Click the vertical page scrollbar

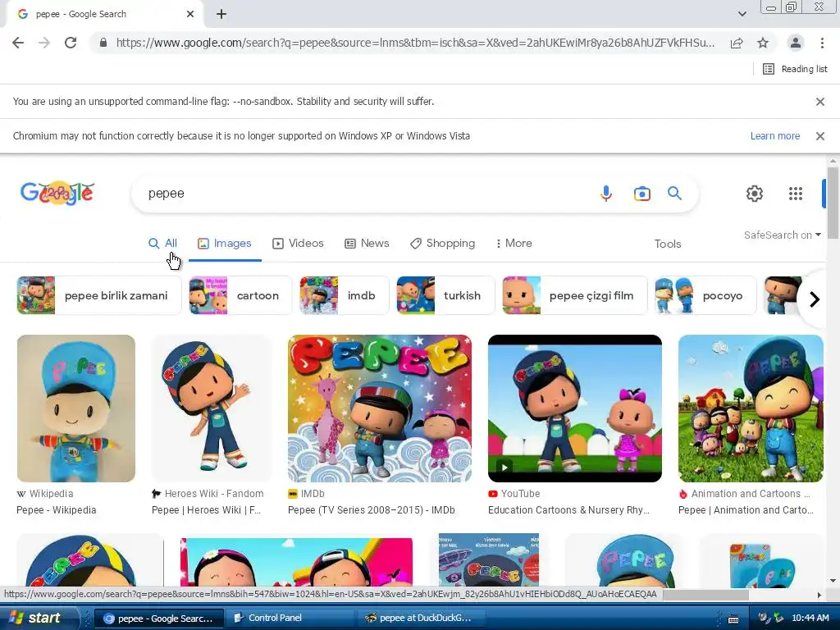tap(833, 203)
